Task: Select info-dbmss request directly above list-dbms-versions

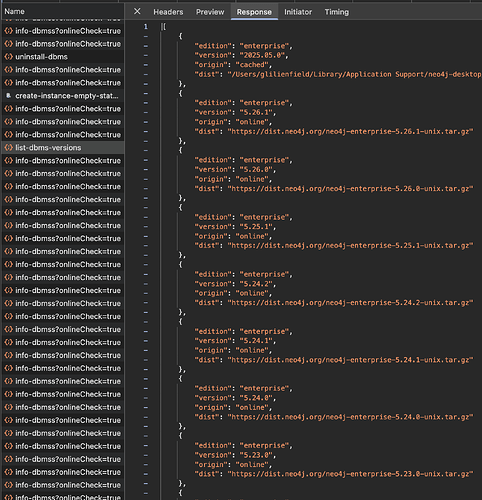Action: 63,135
